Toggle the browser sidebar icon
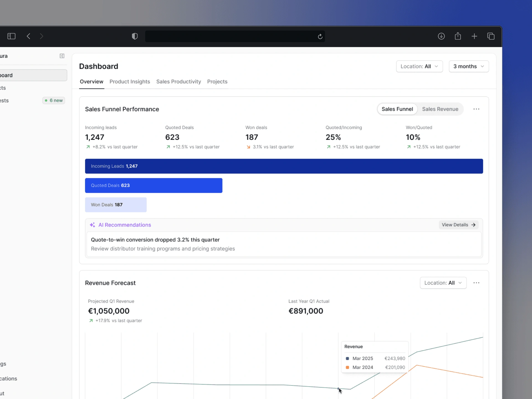This screenshot has width=532, height=399. 11,36
